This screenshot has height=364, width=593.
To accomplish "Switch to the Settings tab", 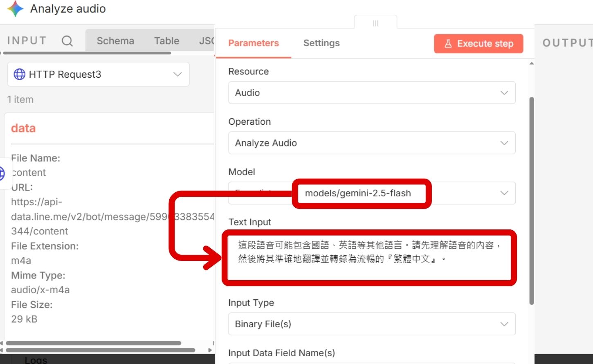I will point(321,43).
